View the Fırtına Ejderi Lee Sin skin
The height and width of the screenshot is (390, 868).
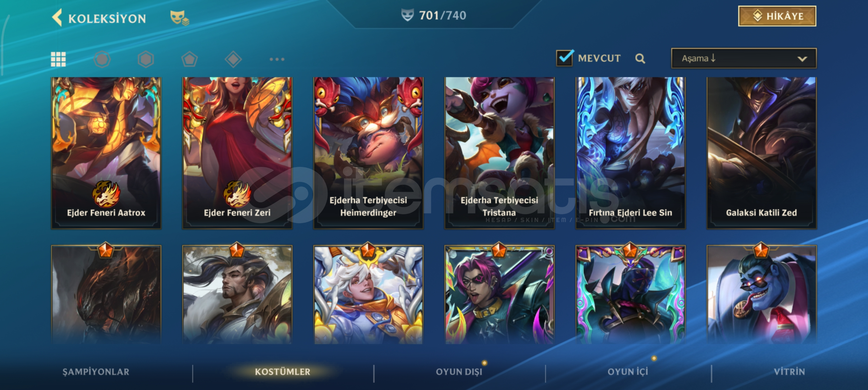click(630, 153)
